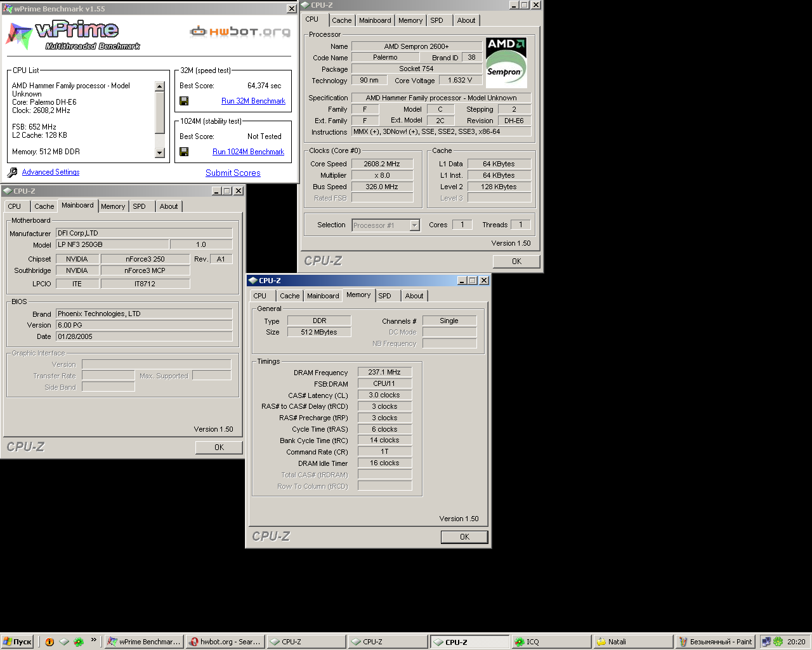Image resolution: width=812 pixels, height=650 pixels.
Task: Click OK in processor CPU-Z window
Action: point(516,262)
